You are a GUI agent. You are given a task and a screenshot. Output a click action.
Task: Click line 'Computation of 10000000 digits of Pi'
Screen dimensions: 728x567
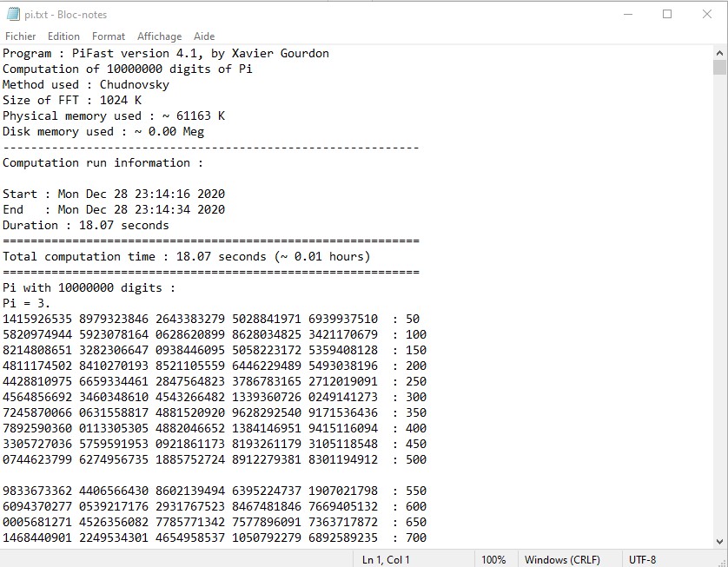[x=127, y=69]
